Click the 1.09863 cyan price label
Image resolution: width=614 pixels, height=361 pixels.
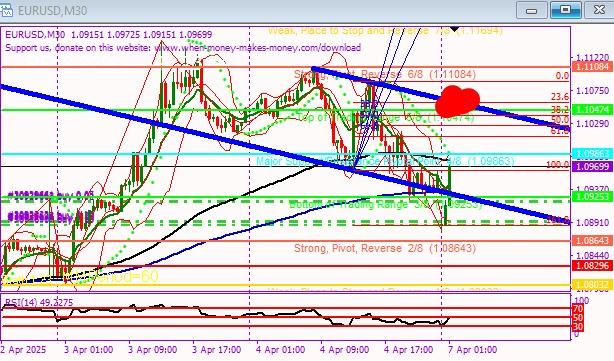(592, 153)
